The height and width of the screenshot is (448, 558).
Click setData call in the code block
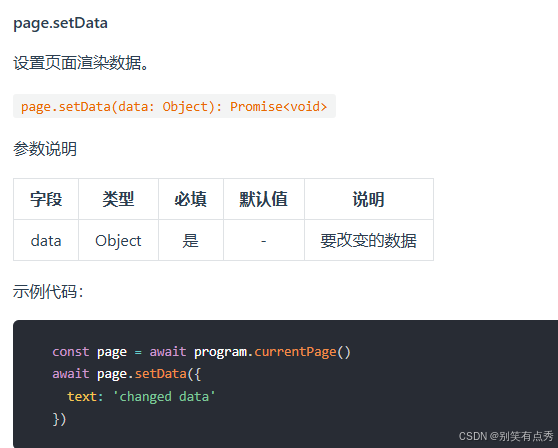[x=160, y=374]
